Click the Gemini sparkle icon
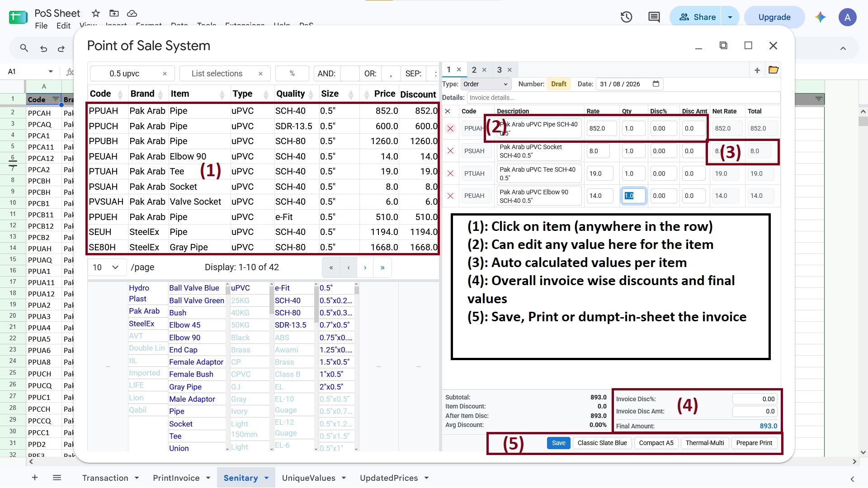Image resolution: width=868 pixels, height=488 pixels. (x=820, y=17)
